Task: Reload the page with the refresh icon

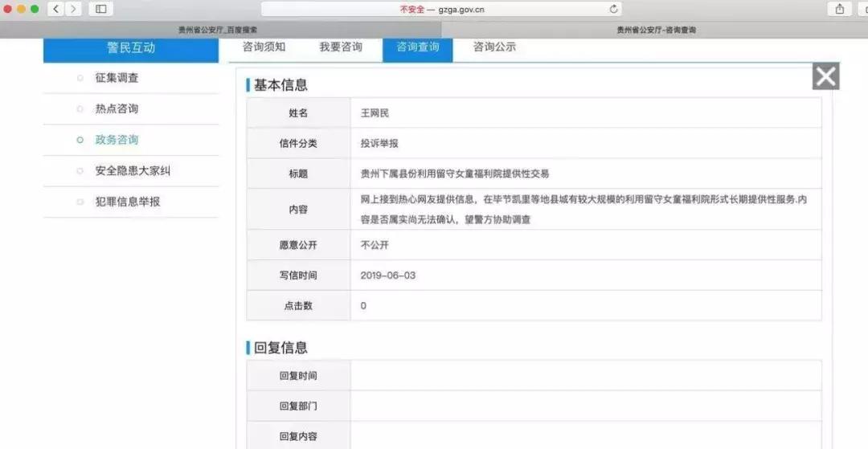Action: pyautogui.click(x=613, y=9)
